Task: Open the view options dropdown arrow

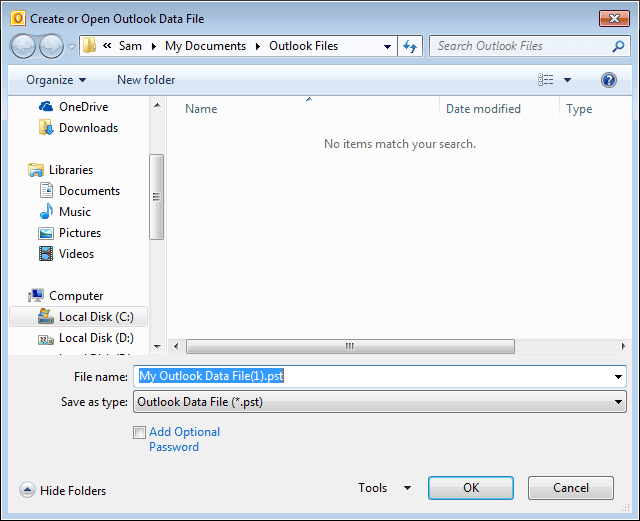Action: pyautogui.click(x=567, y=80)
